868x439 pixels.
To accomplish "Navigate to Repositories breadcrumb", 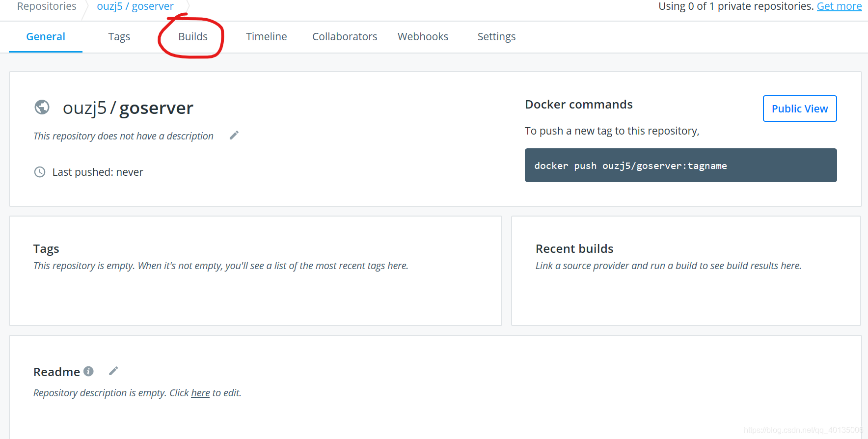I will pyautogui.click(x=47, y=6).
